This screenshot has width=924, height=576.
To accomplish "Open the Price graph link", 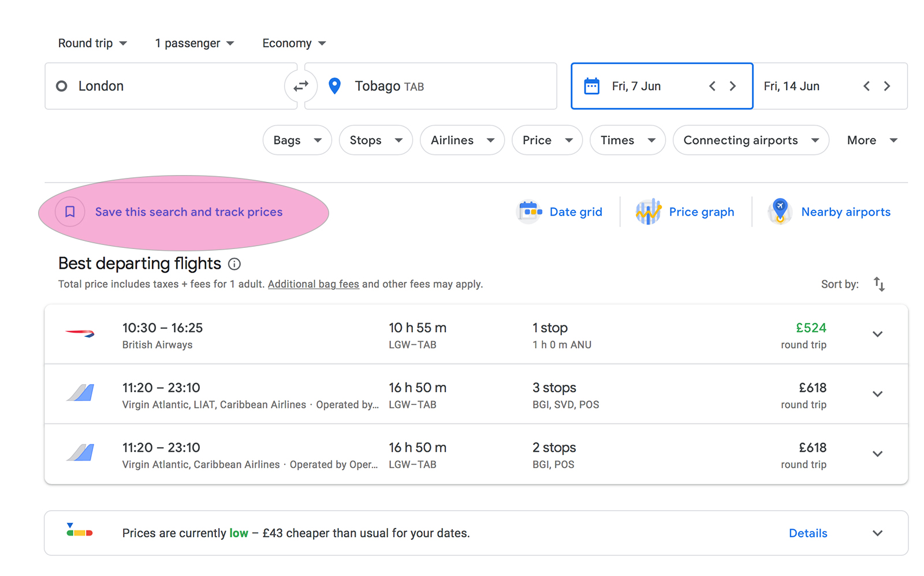I will coord(702,212).
